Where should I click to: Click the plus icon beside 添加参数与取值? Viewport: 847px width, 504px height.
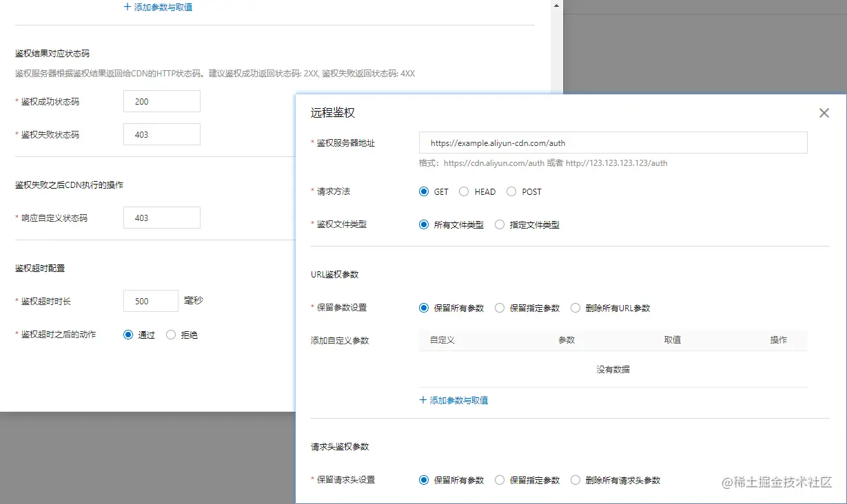coord(422,399)
